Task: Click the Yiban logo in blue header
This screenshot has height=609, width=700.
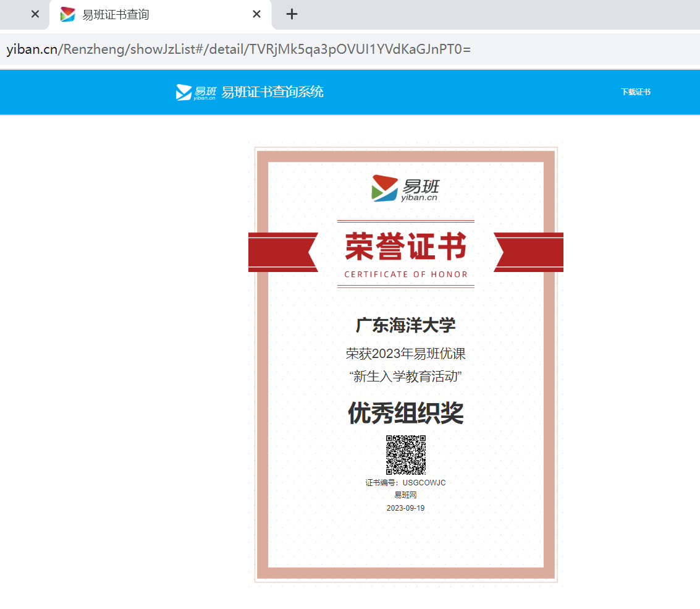Action: click(196, 92)
